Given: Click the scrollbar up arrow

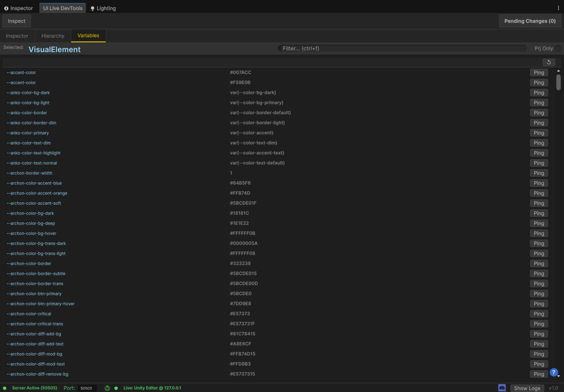Looking at the screenshot, I should [558, 71].
